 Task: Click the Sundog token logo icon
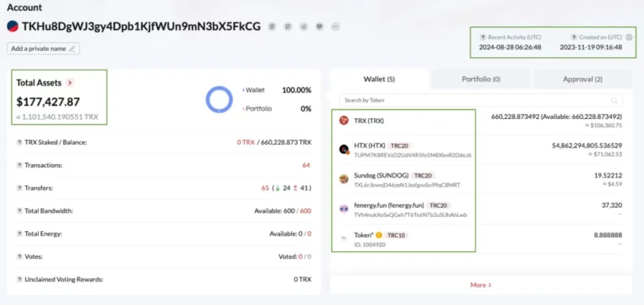[x=344, y=179]
